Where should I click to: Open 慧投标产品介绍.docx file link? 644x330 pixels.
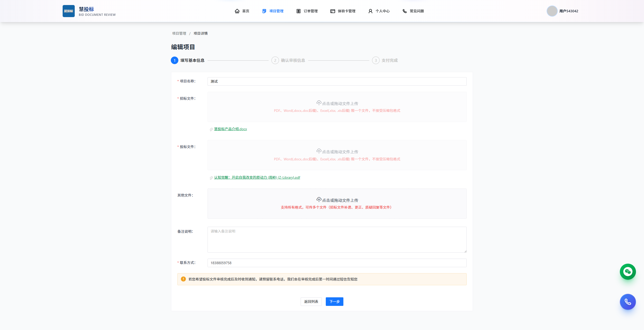230,129
